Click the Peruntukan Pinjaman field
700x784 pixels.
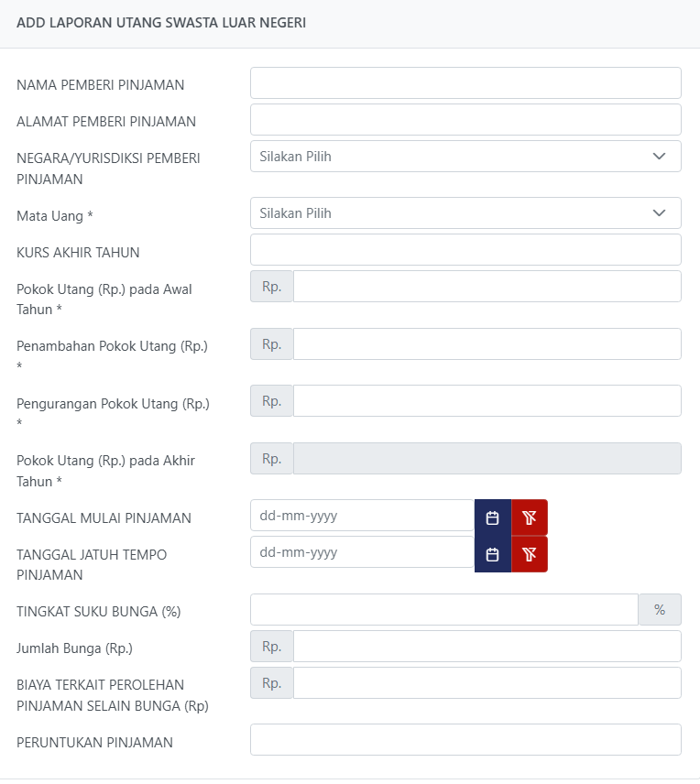point(465,740)
